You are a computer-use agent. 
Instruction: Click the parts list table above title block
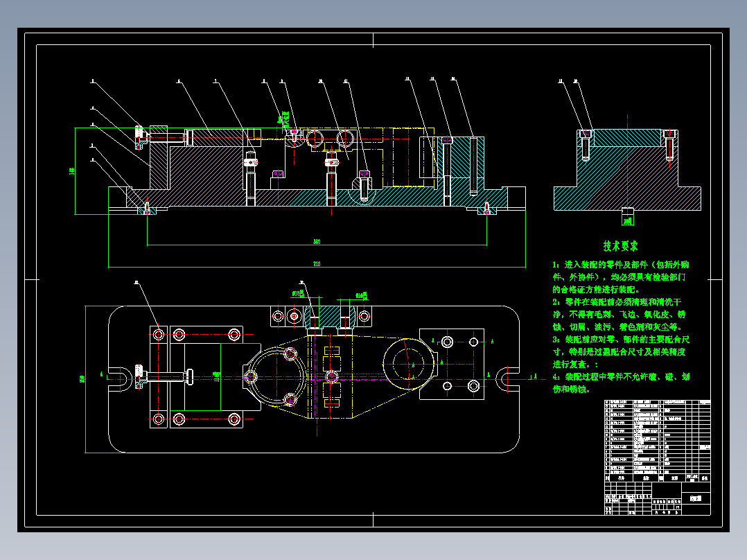coord(658,441)
